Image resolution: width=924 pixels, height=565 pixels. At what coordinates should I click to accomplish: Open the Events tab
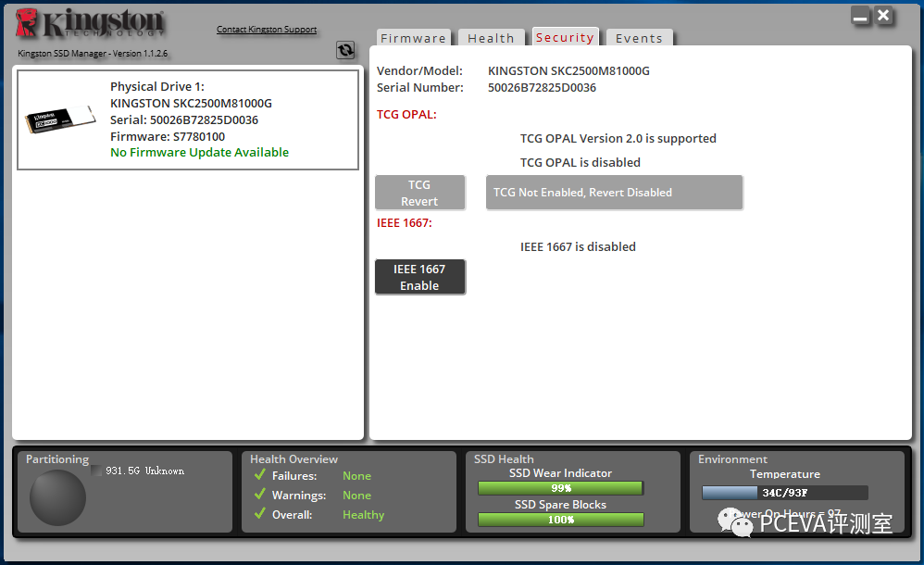pos(639,38)
